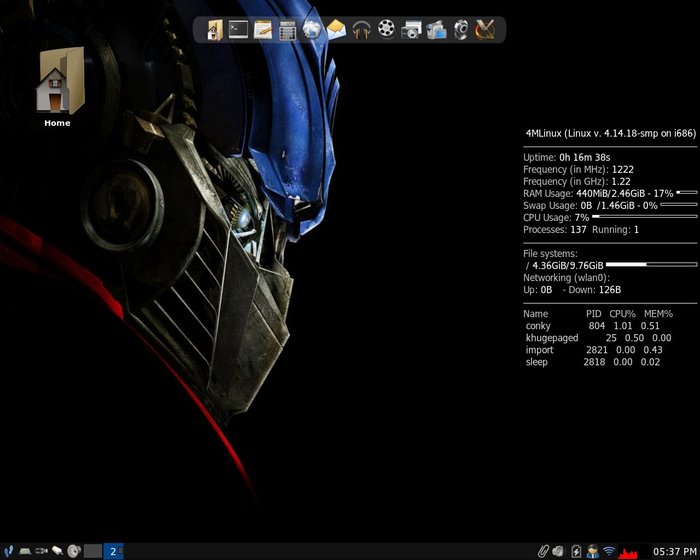Switch to the gray workspace 1 box
This screenshot has height=560, width=700.
coord(93,551)
